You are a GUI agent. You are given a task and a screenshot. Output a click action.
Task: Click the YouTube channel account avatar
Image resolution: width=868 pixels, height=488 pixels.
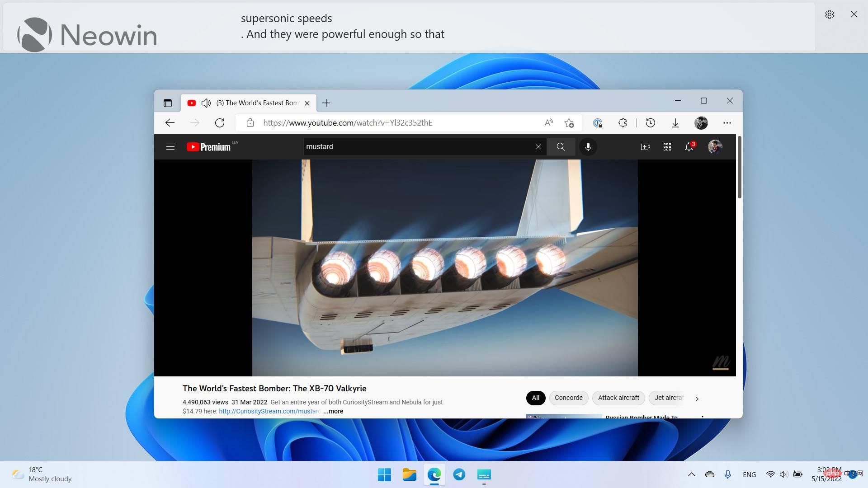715,146
